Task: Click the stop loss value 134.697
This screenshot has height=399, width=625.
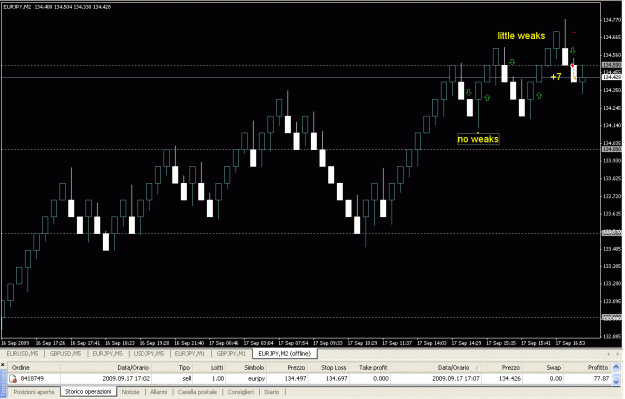Action: (336, 379)
